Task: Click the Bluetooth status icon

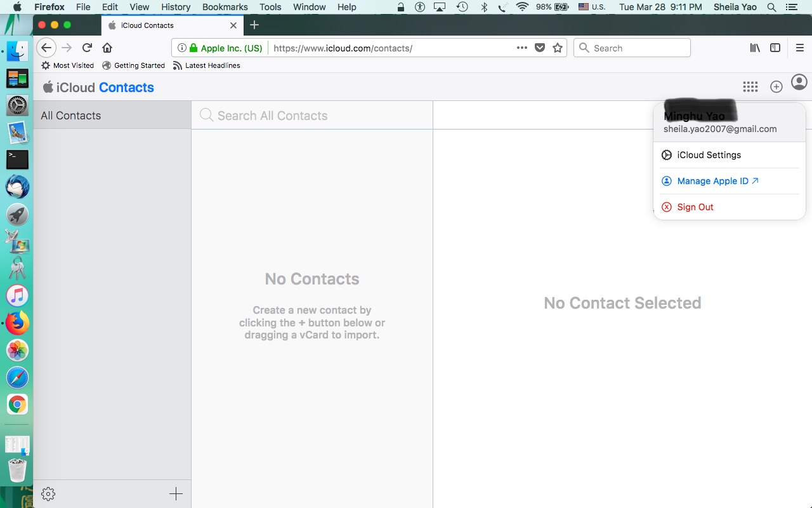Action: click(x=484, y=7)
